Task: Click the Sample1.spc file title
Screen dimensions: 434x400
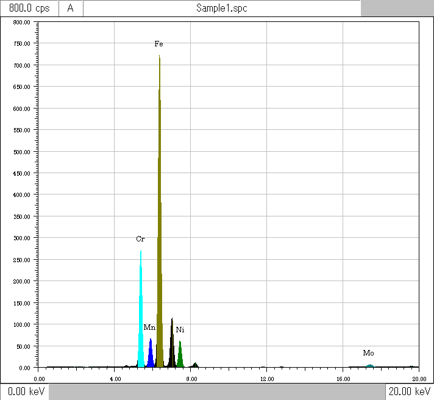Action: (222, 8)
